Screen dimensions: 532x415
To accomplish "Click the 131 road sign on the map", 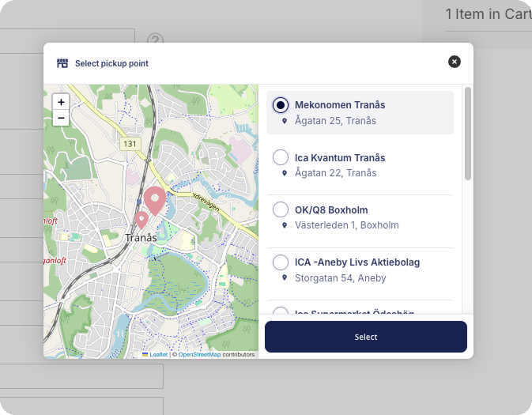I will (x=130, y=144).
